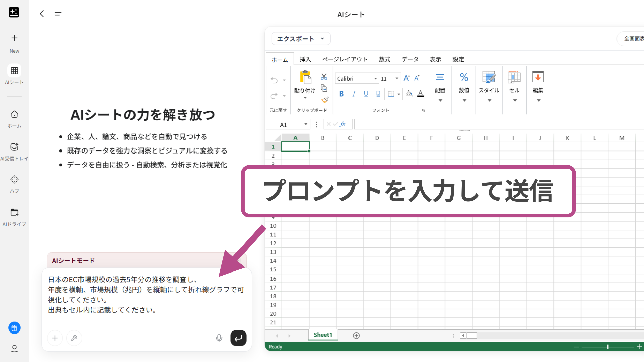Click the New button in the sidebar
This screenshot has width=644, height=362.
(14, 38)
